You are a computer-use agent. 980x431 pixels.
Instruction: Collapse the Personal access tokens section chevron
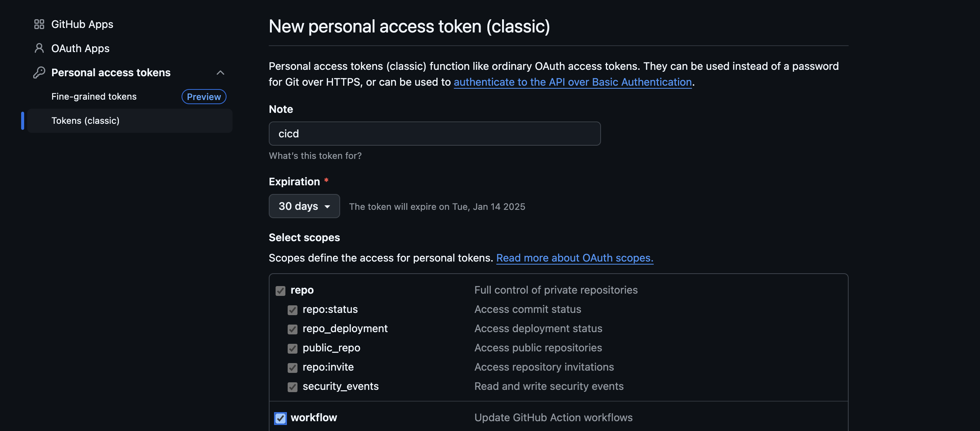(220, 72)
